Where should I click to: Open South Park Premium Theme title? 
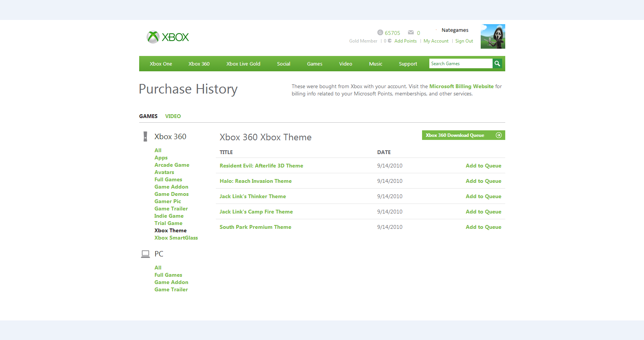coord(255,227)
